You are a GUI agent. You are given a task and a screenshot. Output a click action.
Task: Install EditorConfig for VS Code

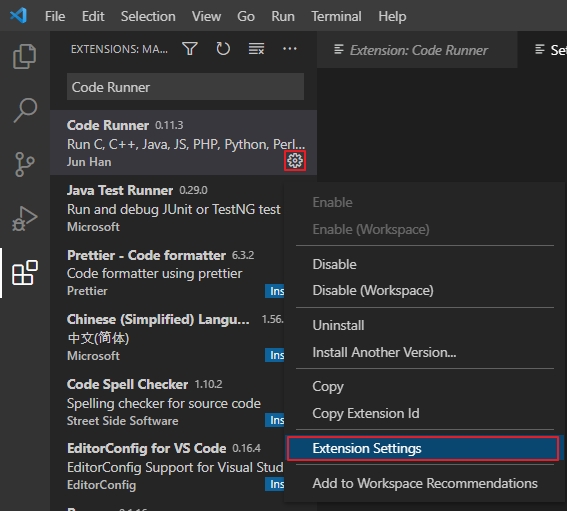(x=275, y=484)
